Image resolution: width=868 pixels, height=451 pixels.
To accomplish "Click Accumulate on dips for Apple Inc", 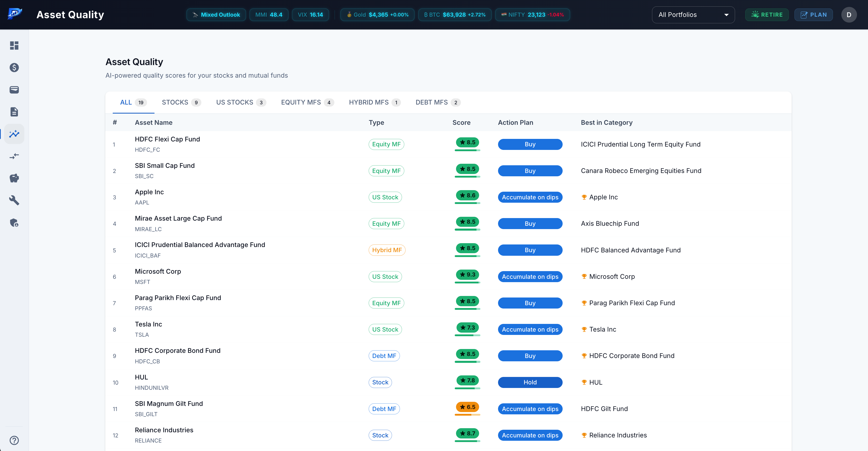I will tap(530, 197).
